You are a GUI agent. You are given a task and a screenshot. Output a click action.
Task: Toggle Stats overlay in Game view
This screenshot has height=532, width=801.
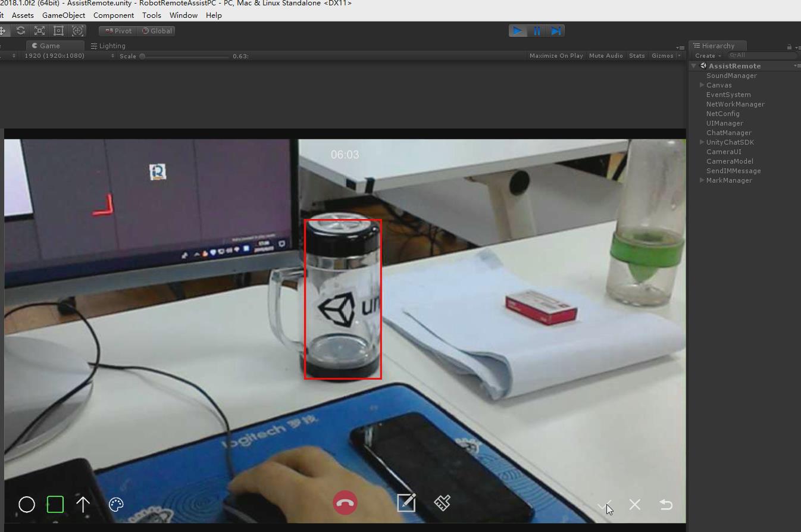coord(637,55)
